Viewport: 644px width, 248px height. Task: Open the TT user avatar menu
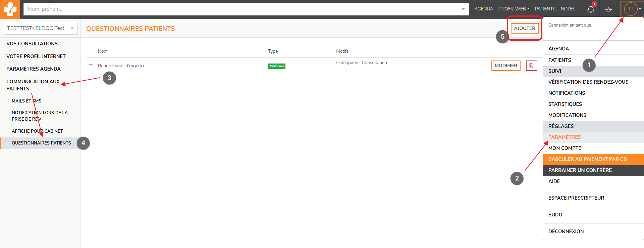tap(631, 9)
